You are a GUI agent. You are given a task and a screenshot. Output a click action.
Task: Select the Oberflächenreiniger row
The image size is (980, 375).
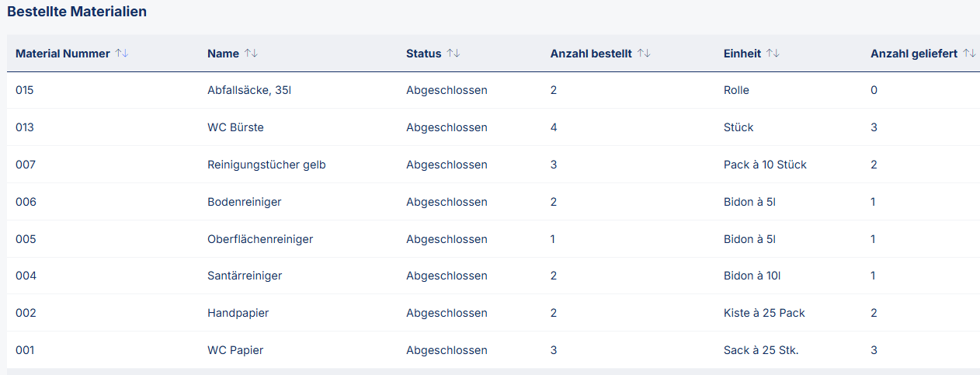260,239
